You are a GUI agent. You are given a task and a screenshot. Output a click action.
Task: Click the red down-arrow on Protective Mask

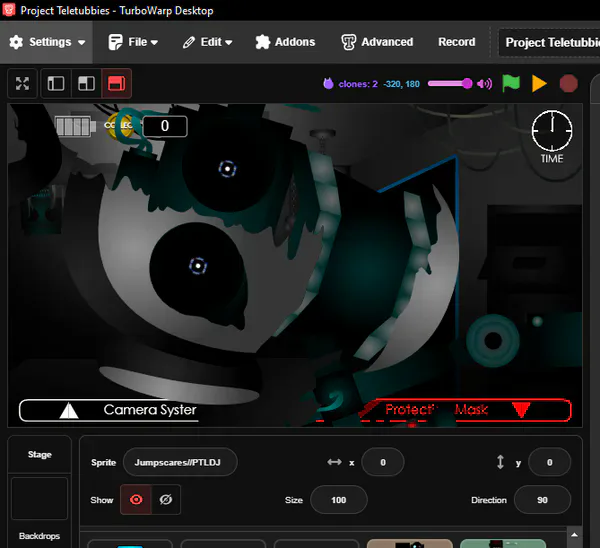[521, 409]
